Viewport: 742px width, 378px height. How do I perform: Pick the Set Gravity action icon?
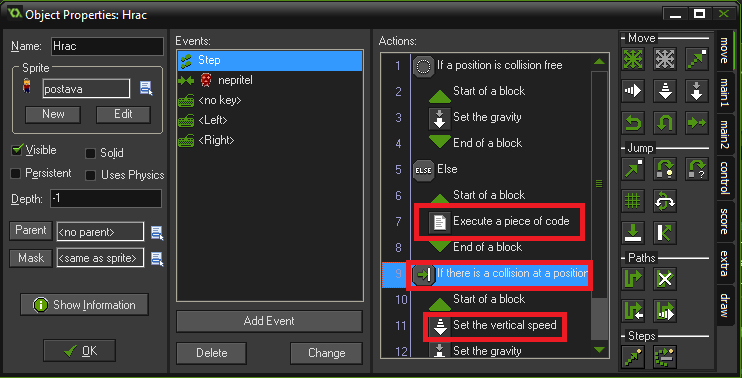697,91
